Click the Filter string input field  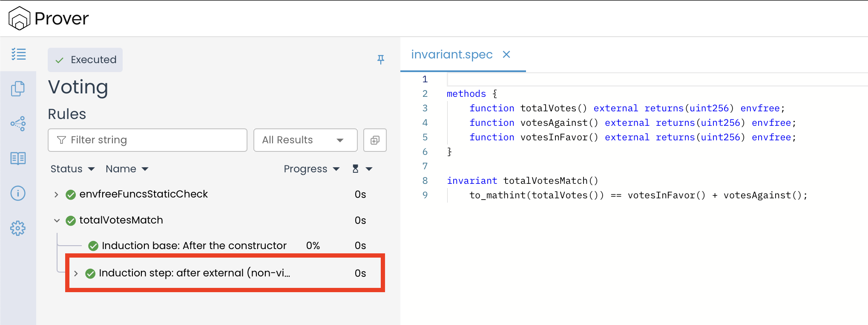click(147, 140)
